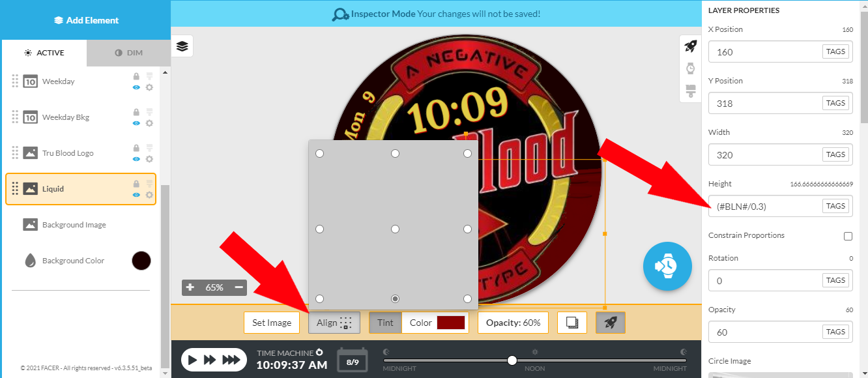Open settings gear for the Liquid layer

coord(149,195)
